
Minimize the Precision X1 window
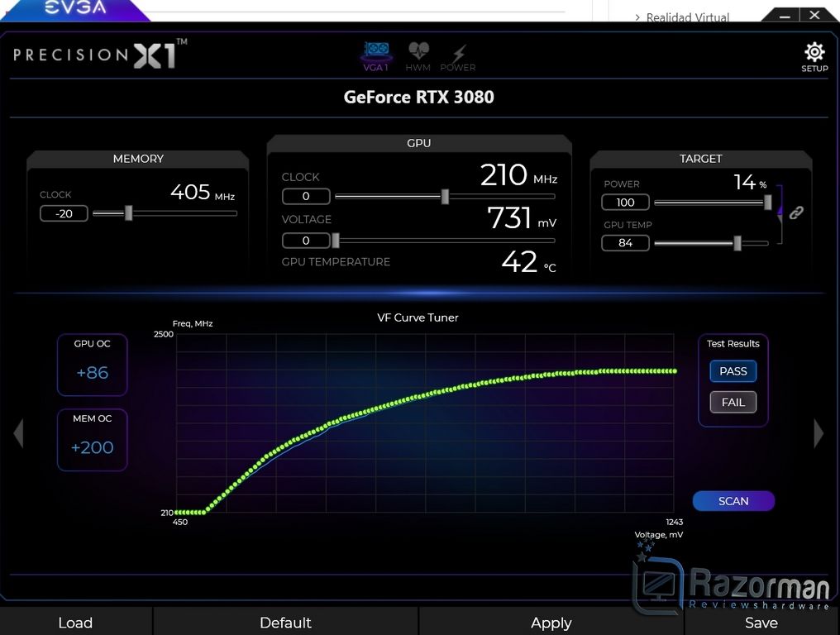click(x=785, y=16)
